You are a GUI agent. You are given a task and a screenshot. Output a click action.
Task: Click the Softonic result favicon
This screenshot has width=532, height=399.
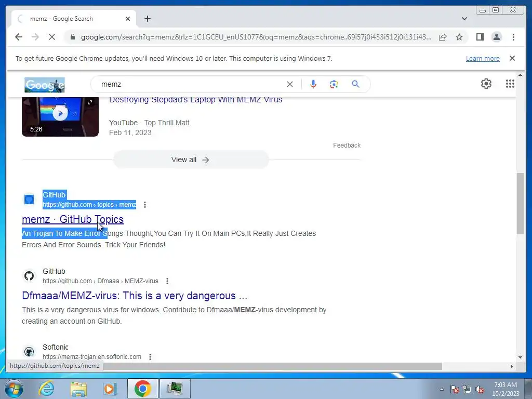point(29,352)
